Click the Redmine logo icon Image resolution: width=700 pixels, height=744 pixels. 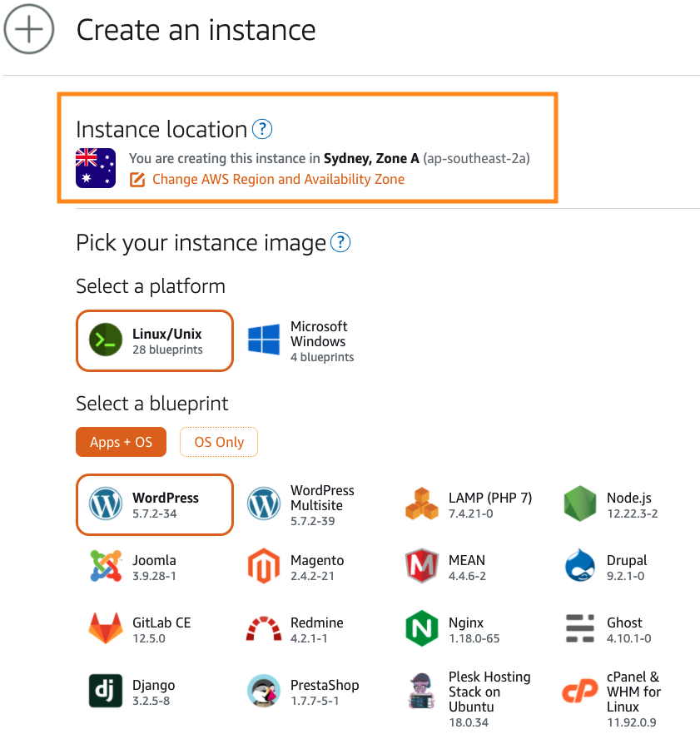click(264, 628)
